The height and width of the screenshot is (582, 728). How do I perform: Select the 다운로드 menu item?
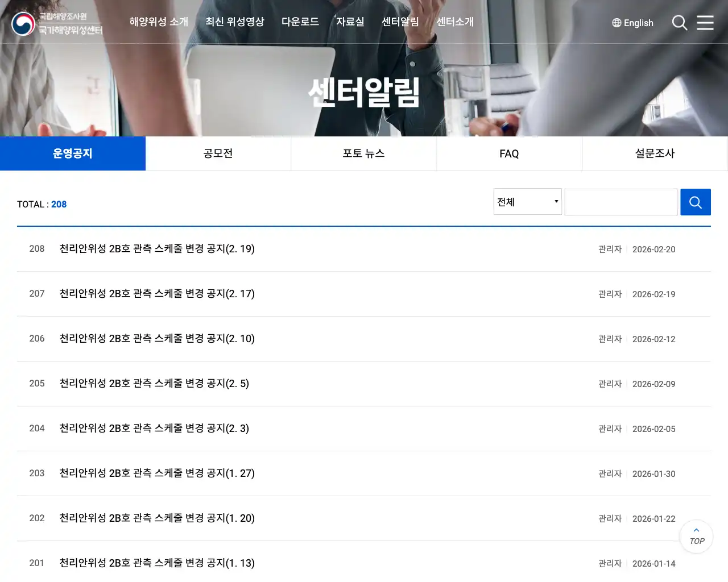[300, 22]
